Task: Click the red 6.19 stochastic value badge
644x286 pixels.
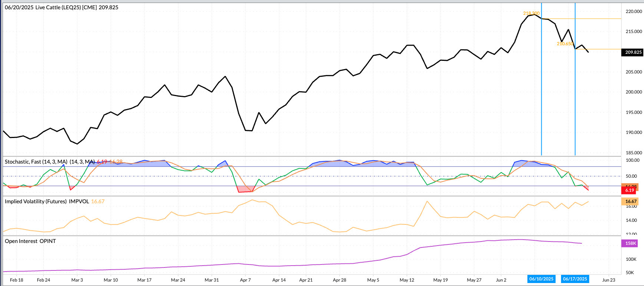Action: [x=629, y=190]
